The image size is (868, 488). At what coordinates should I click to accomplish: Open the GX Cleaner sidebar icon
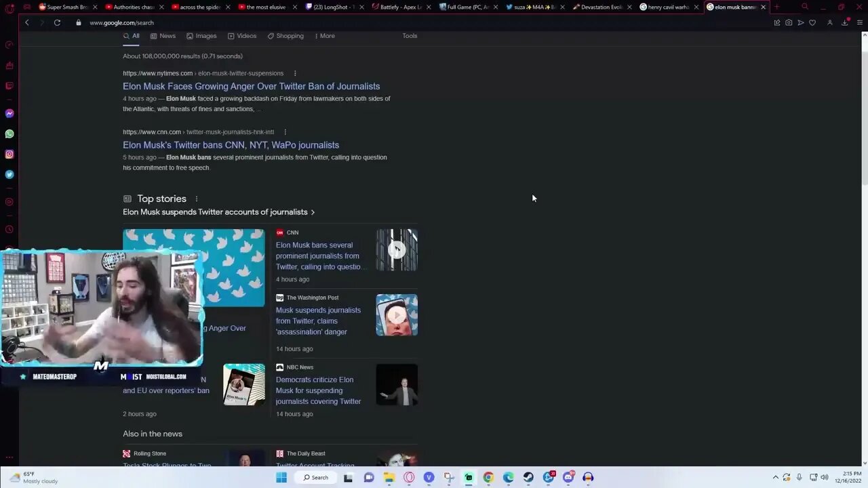point(9,66)
